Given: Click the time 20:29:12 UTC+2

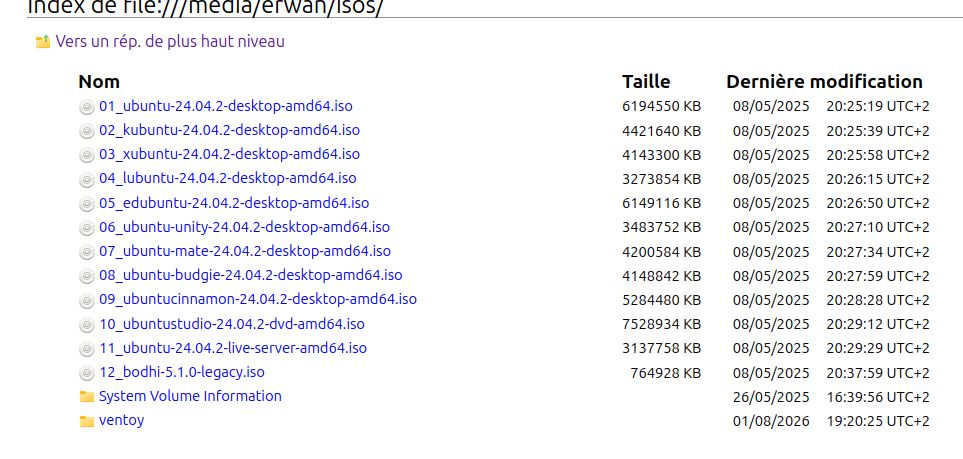Looking at the screenshot, I should tap(878, 324).
